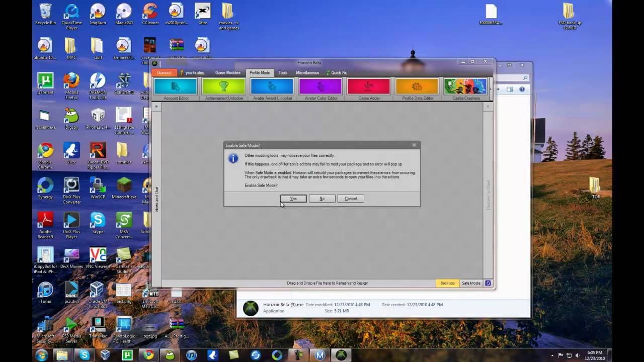
Task: Click the Xbox Horizon taskbar icon
Action: pos(341,355)
